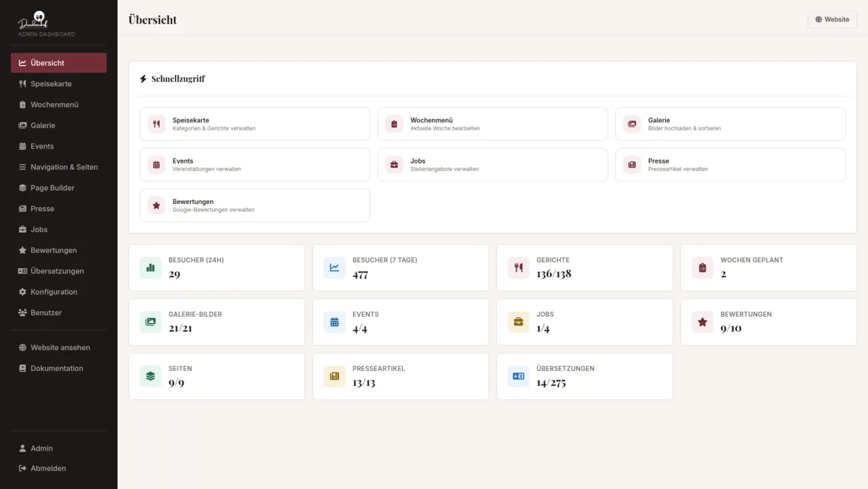The height and width of the screenshot is (489, 868).
Task: Open Speisekarte in the sidebar menu
Action: click(58, 84)
